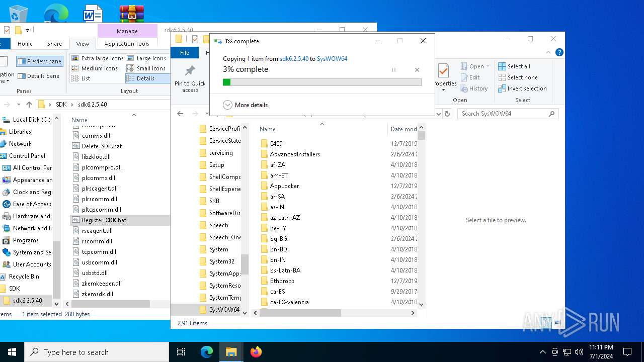Click History in the Open group
The image size is (644, 362).
coord(474,88)
